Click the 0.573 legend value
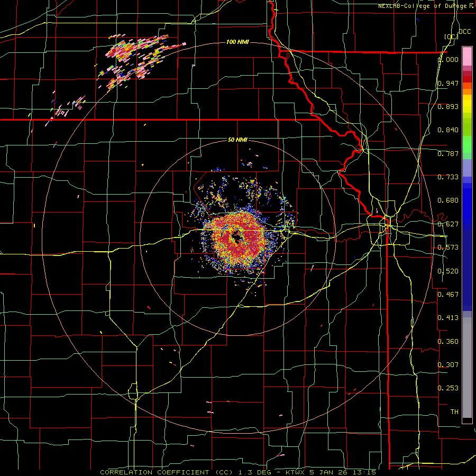Viewport: 476px width, 476px height. pyautogui.click(x=448, y=248)
